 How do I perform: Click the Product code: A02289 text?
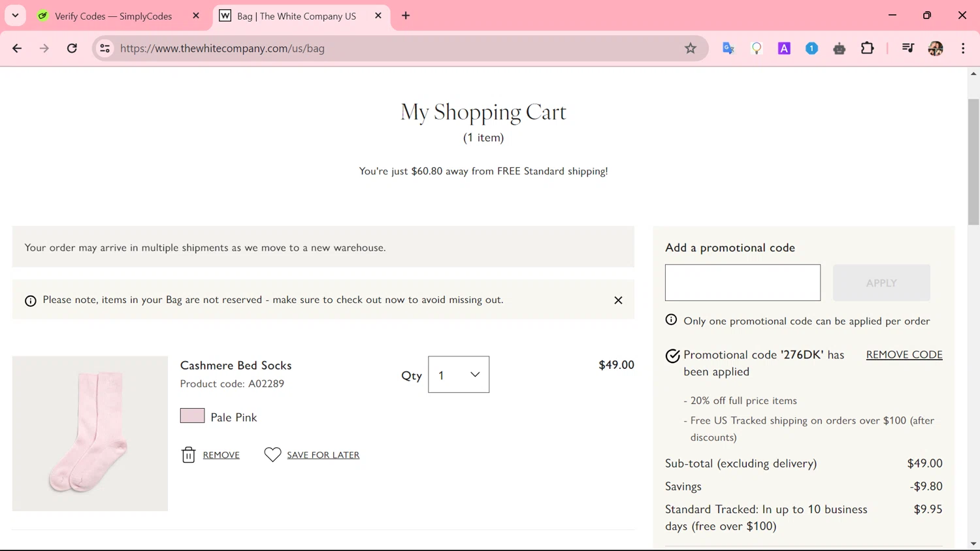click(232, 384)
